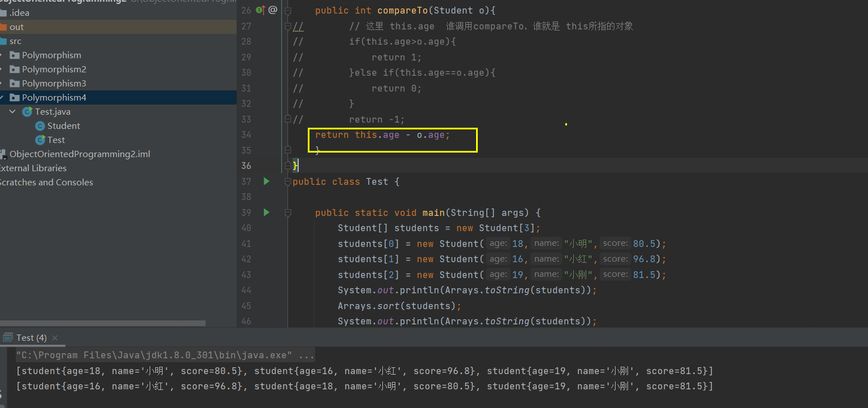Close the Test (4) run tab
This screenshot has width=868, height=408.
click(55, 338)
